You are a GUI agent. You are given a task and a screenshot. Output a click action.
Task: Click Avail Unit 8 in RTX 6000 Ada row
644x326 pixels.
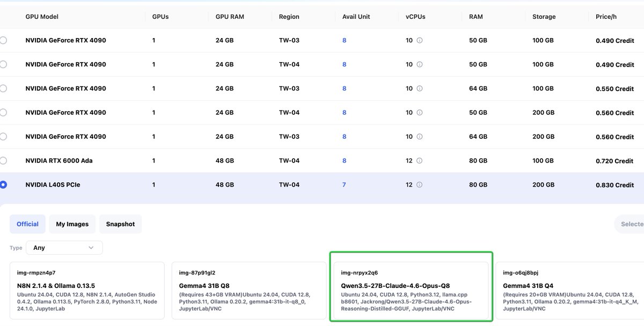(345, 161)
